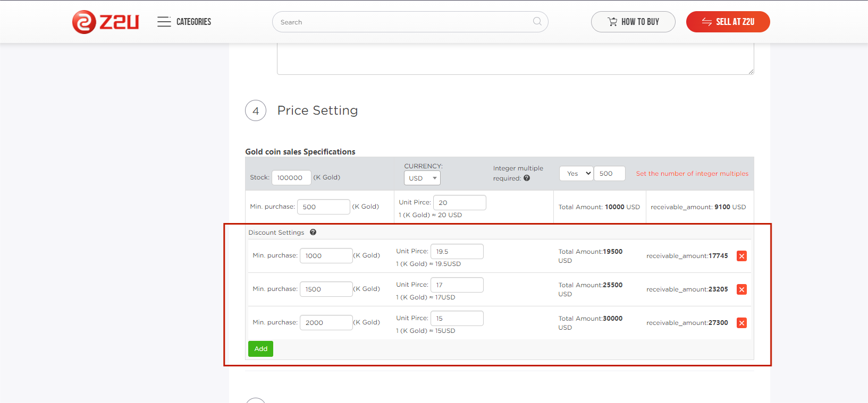
Task: Click the Sell At Z2U button
Action: click(x=728, y=22)
